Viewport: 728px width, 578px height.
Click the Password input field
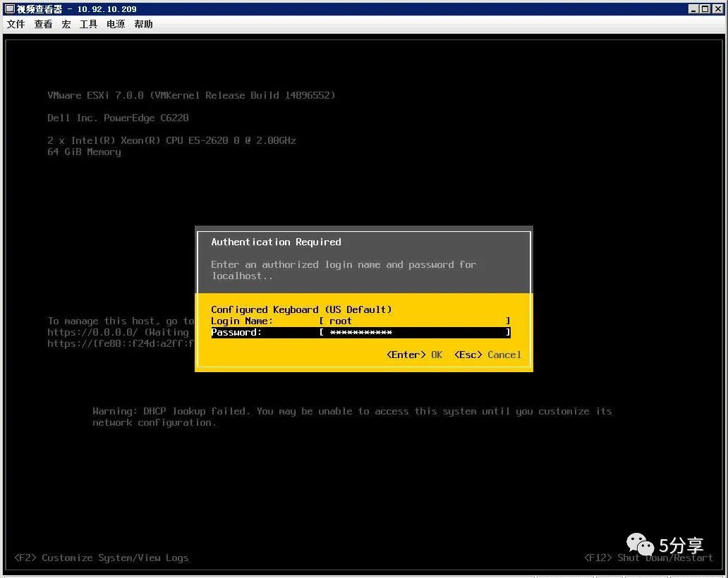(415, 333)
